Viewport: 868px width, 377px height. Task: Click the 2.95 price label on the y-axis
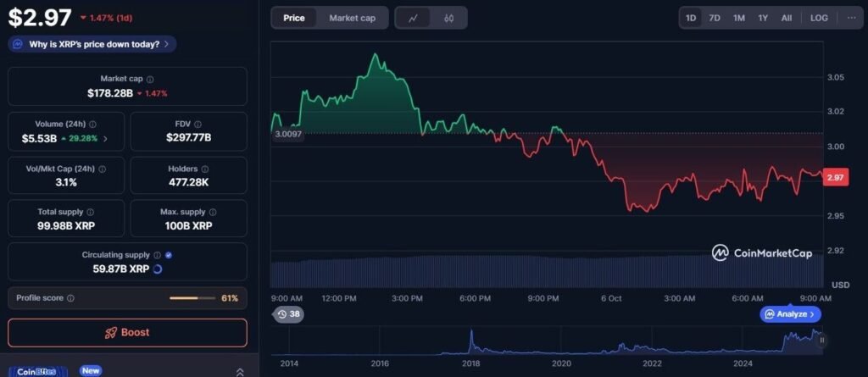coord(836,215)
